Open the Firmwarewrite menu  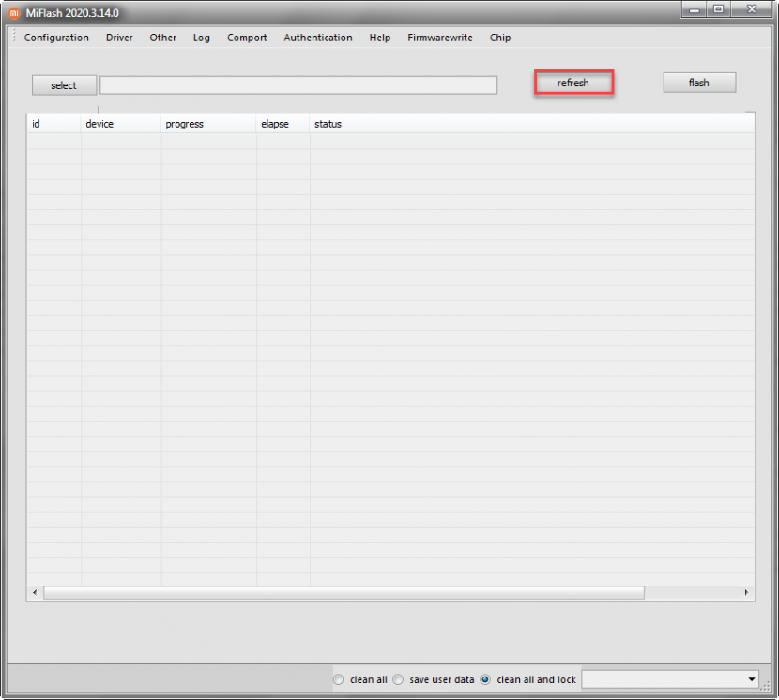pos(440,38)
